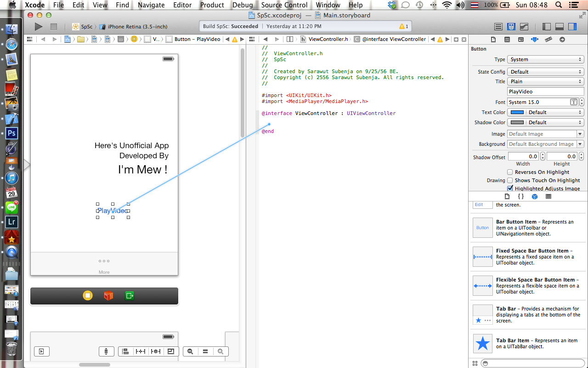This screenshot has width=588, height=368.
Task: Expand the Image combo box
Action: [x=580, y=134]
